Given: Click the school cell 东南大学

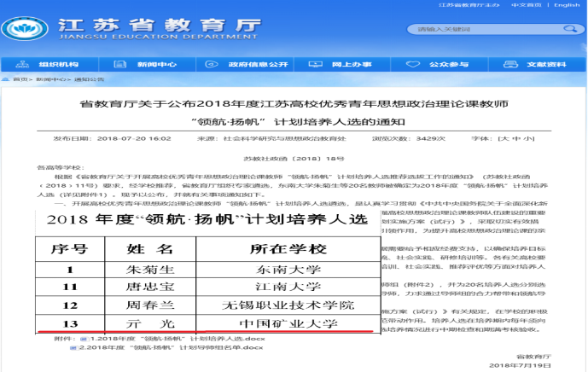Looking at the screenshot, I should (288, 270).
